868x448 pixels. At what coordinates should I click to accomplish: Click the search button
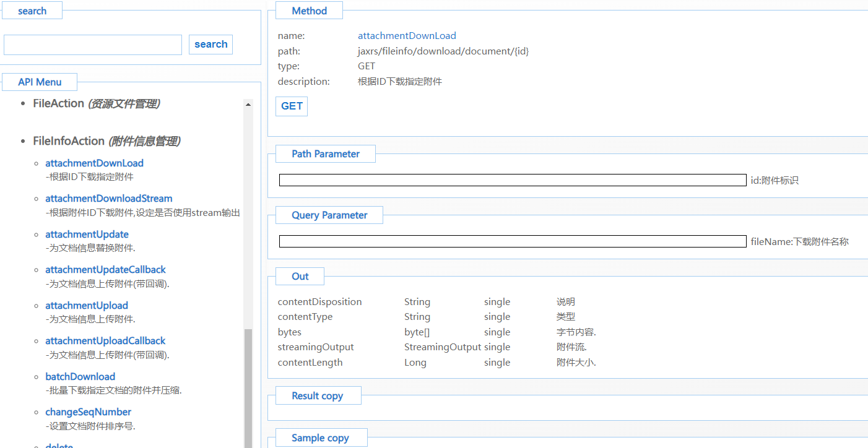coord(210,45)
